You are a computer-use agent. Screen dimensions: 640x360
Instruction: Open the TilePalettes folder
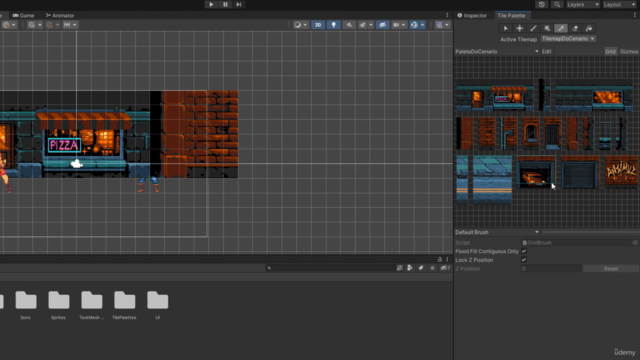coord(124,305)
